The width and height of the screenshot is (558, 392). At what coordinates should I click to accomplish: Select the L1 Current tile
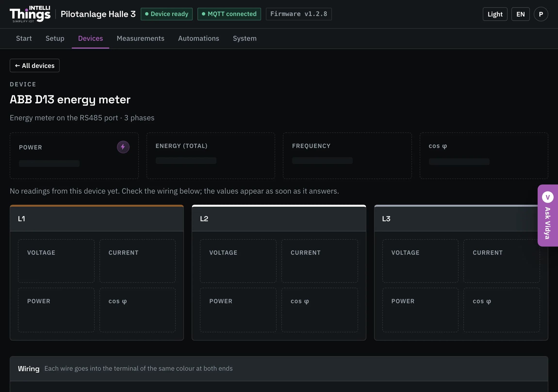138,261
